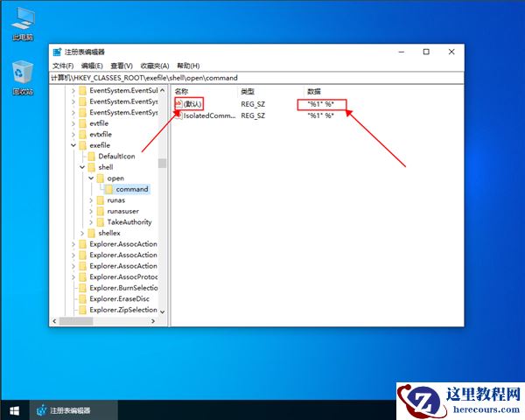This screenshot has height=420, width=525.
Task: Open 此电脑 desktop icon
Action: tap(23, 24)
